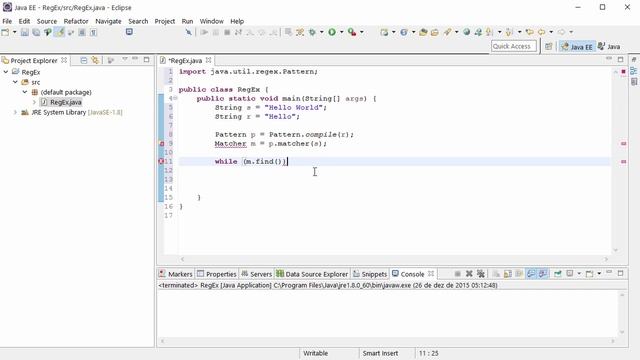
Task: Toggle Show Console When Standard Error Changes
Action: pyautogui.click(x=543, y=273)
